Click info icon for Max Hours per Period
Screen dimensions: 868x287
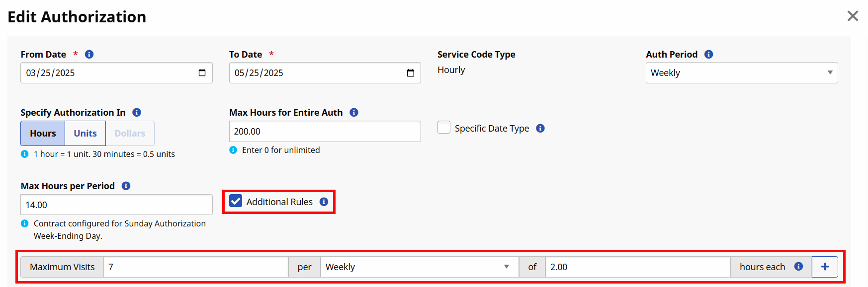coord(126,186)
